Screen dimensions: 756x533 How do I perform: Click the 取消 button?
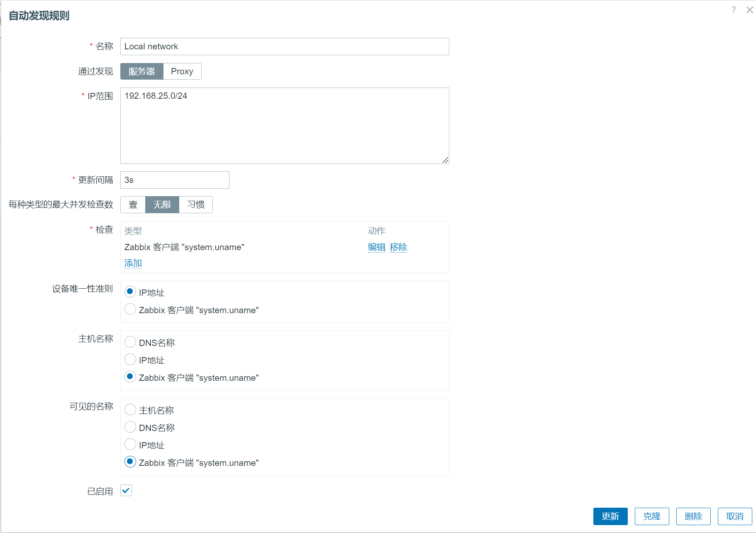pyautogui.click(x=735, y=516)
